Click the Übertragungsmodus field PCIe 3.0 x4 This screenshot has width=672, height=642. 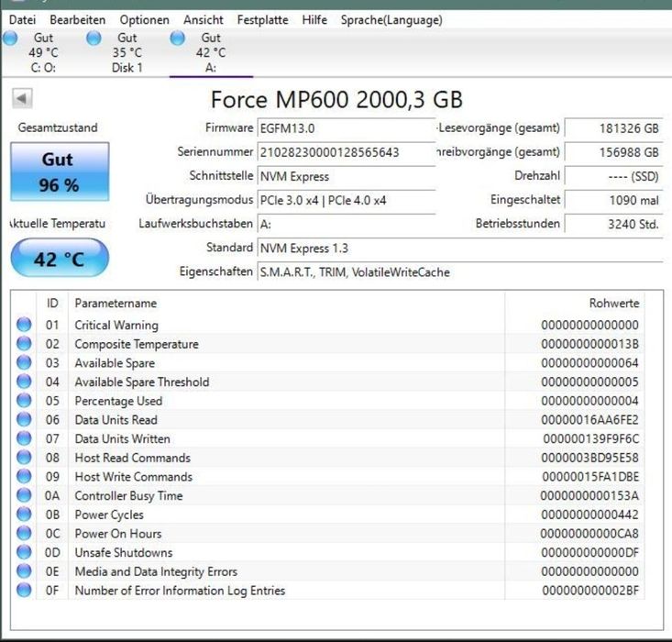tap(346, 200)
